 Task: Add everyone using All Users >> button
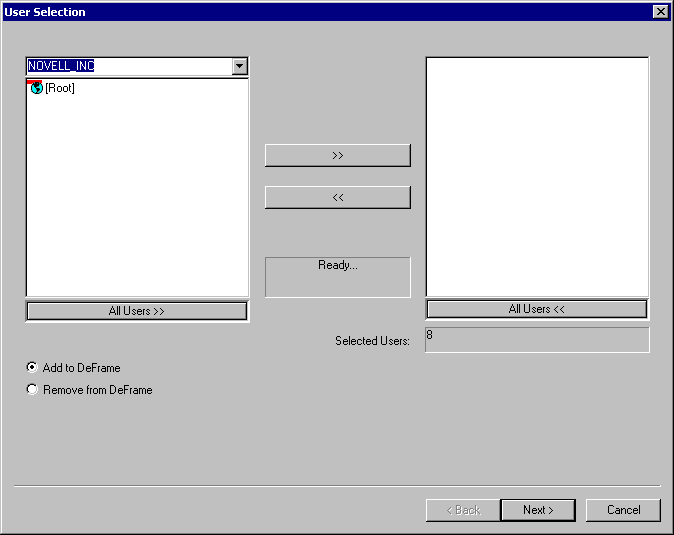point(137,311)
